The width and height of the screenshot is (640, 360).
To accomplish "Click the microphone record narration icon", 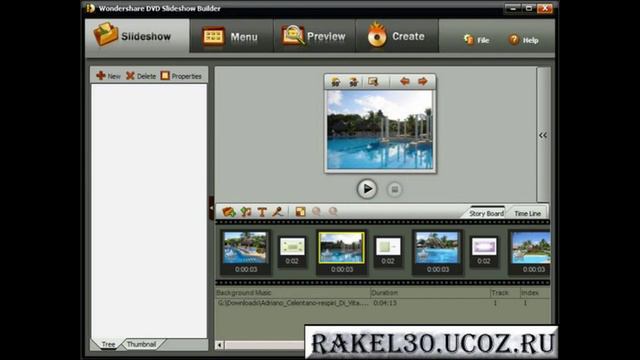I will 278,211.
